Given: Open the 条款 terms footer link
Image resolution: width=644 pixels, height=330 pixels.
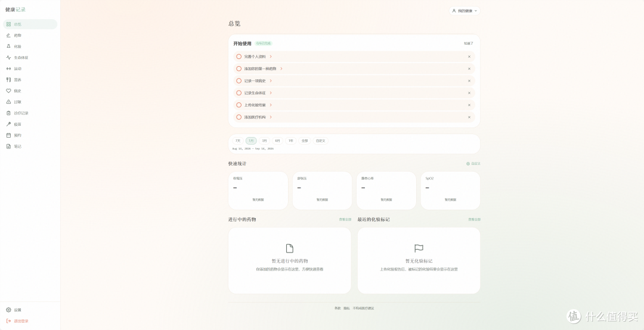Looking at the screenshot, I should click(x=338, y=308).
